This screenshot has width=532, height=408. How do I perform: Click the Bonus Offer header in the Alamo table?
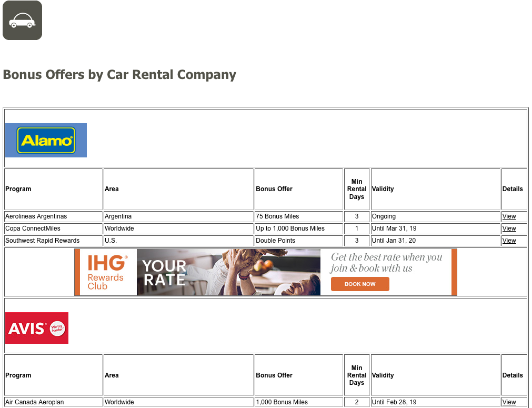tap(298, 189)
